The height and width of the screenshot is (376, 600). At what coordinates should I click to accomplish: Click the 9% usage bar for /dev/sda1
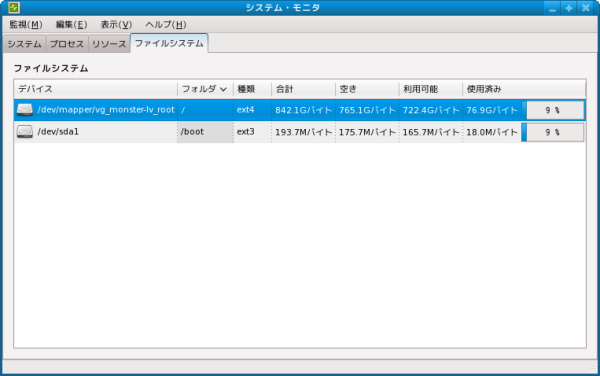(553, 132)
